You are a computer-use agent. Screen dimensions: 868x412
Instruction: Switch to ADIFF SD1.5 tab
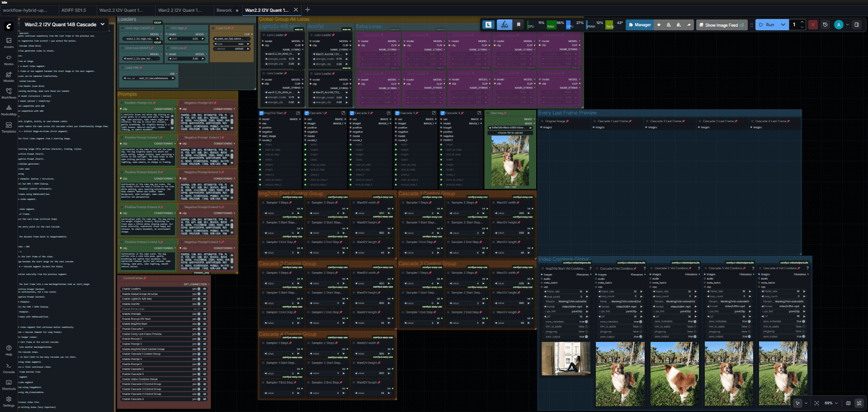coord(74,10)
